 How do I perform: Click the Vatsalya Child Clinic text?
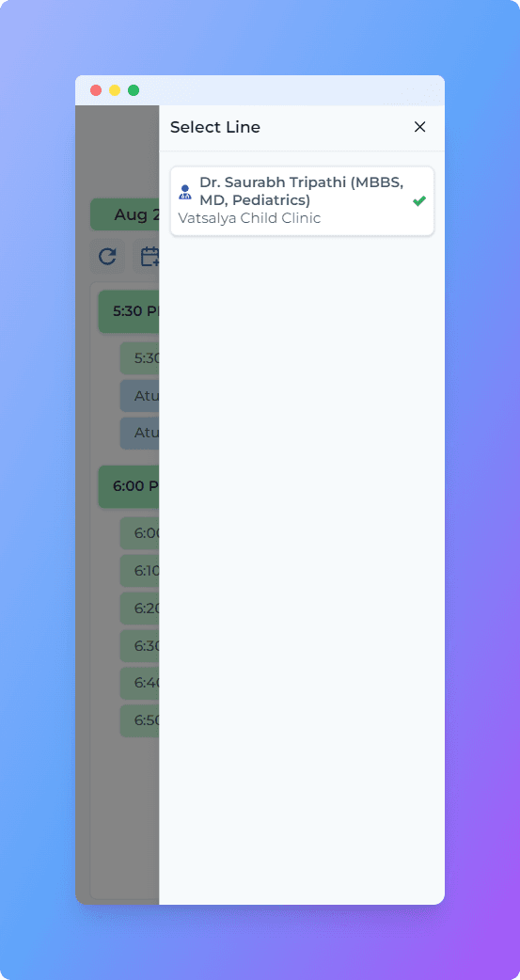coord(249,219)
